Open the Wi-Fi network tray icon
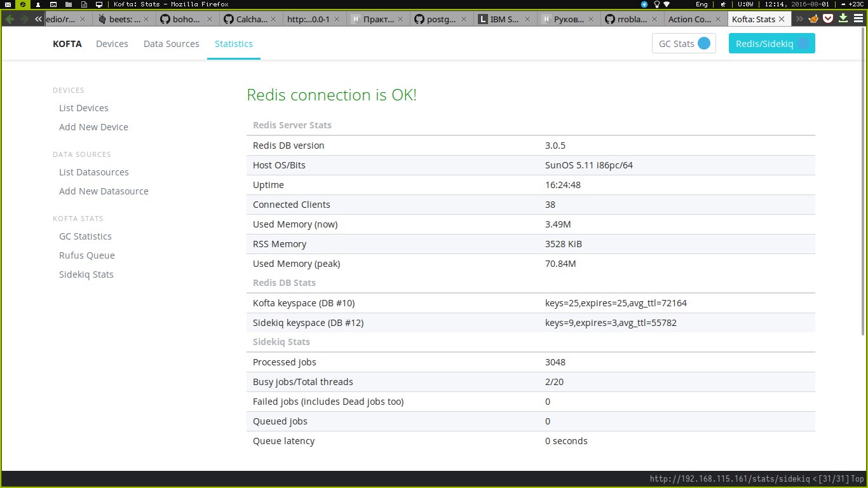The image size is (868, 488). [x=667, y=4]
